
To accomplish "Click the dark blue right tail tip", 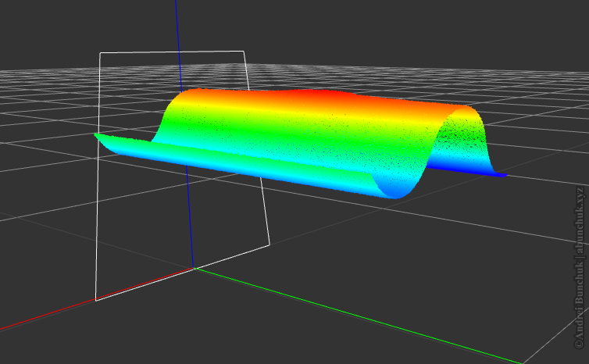I will 502,175.
